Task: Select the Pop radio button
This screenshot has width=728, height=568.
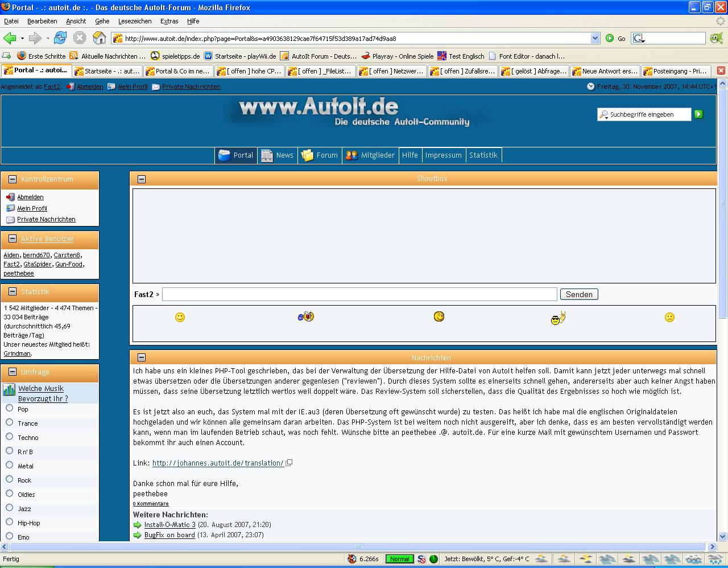Action: tap(10, 408)
